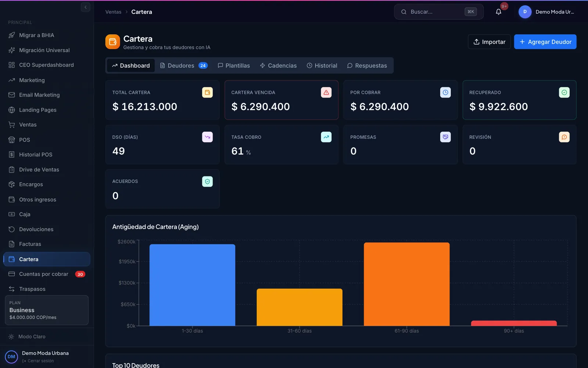Click the Total Cartera wallet icon
Screen dimensions: 588x368
coord(207,92)
